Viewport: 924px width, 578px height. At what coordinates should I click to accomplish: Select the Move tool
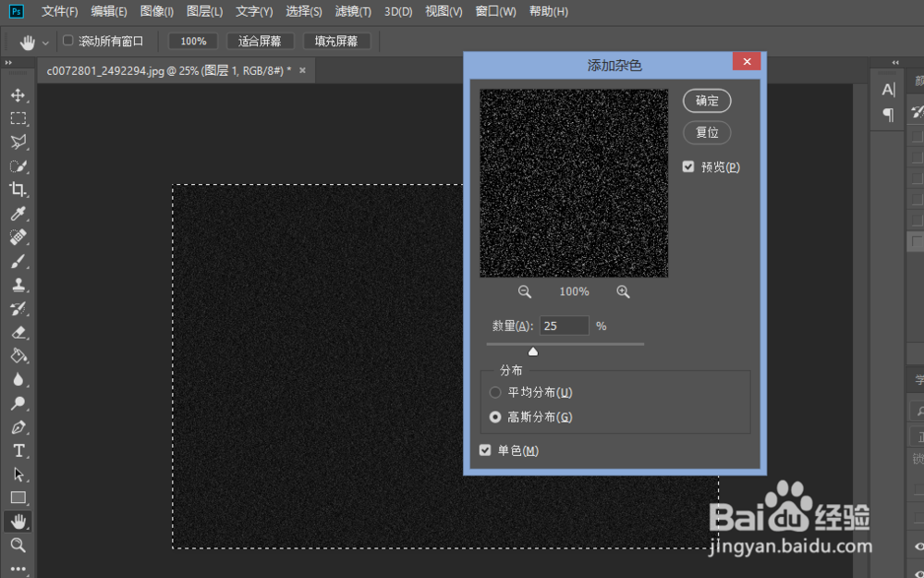[18, 94]
